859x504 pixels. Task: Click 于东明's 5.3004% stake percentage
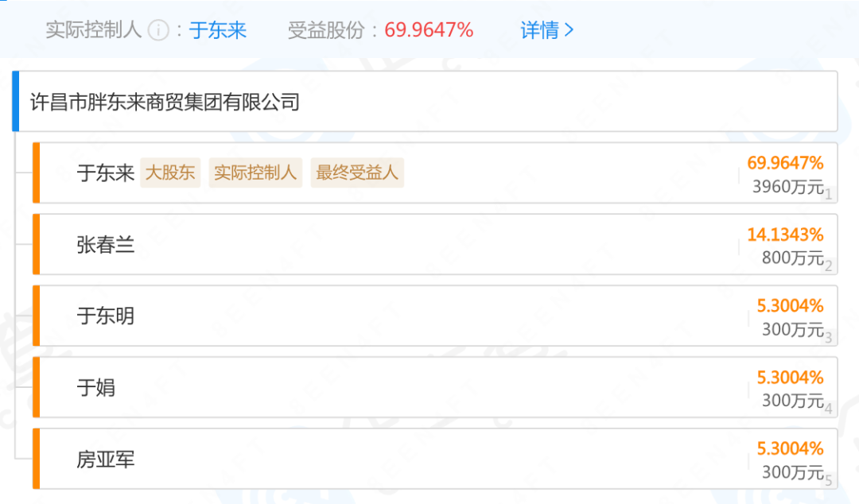790,306
